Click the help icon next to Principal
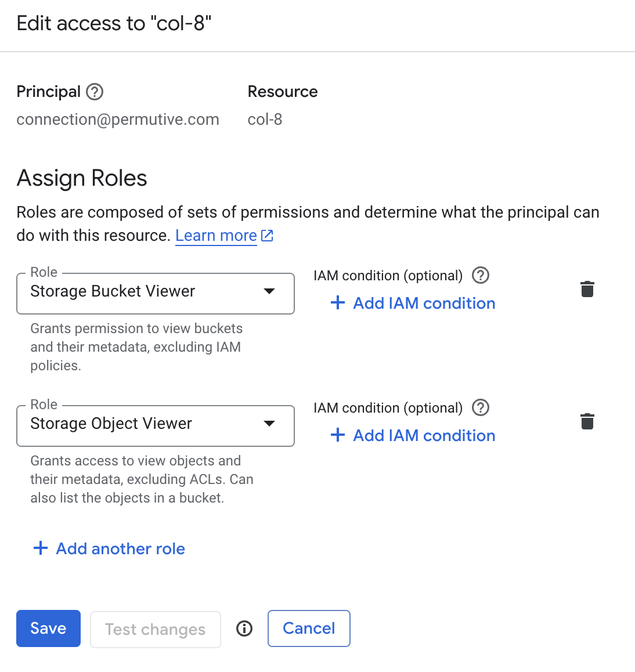The height and width of the screenshot is (672, 635). (x=95, y=92)
